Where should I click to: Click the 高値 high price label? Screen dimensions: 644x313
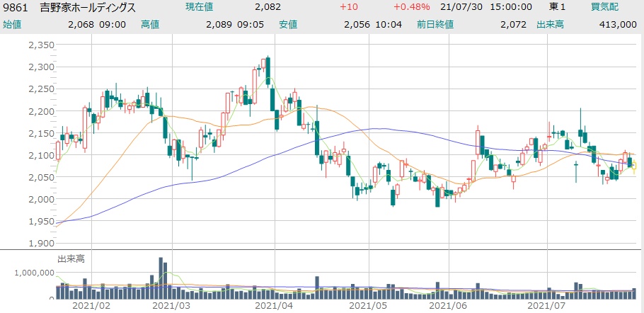150,24
